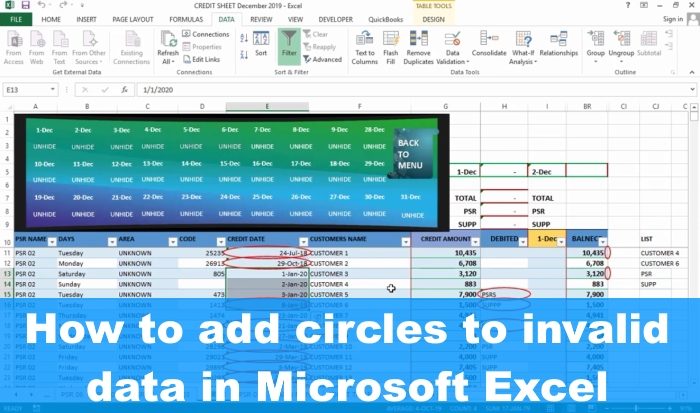Switch to PAGE LAYOUT tab

pos(133,19)
